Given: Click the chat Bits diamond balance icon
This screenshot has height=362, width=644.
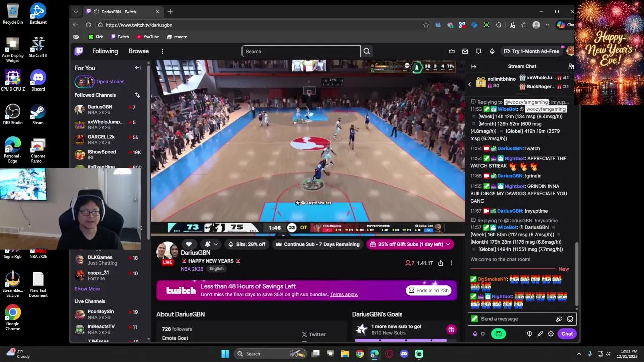Looking at the screenshot, I should pyautogui.click(x=475, y=334).
